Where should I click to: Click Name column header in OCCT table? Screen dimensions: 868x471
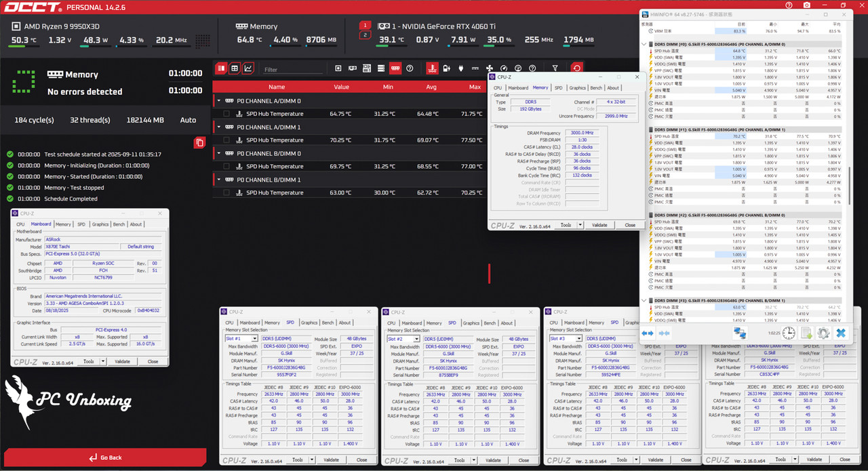(x=277, y=87)
